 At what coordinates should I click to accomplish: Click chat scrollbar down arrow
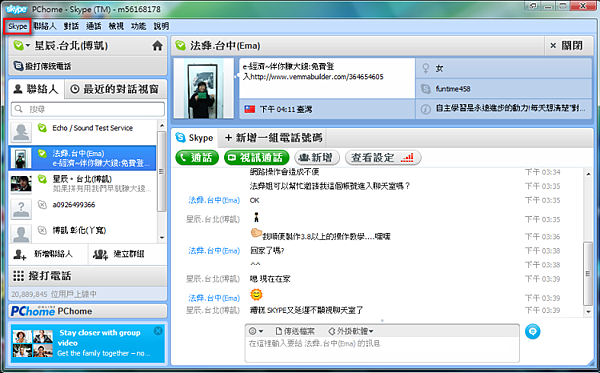(589, 312)
